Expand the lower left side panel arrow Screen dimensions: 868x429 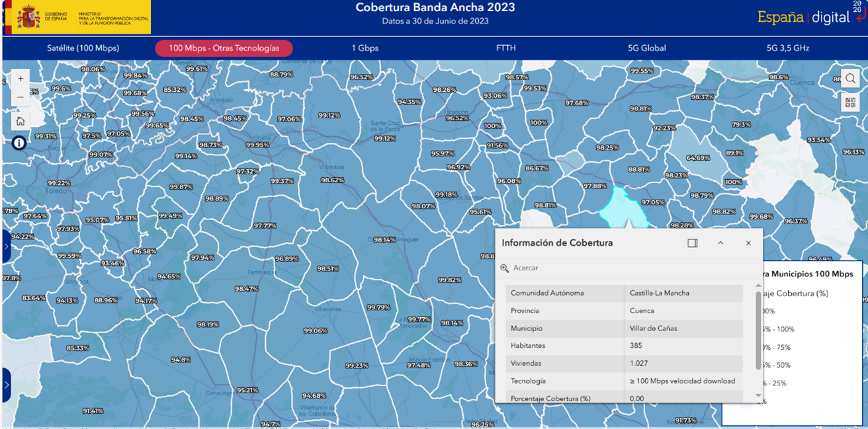point(6,385)
